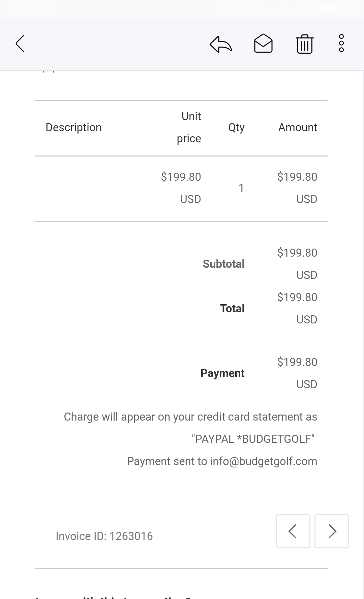The image size is (364, 599).
Task: Tap the battery indicator in status bar
Action: pyautogui.click(x=329, y=9)
